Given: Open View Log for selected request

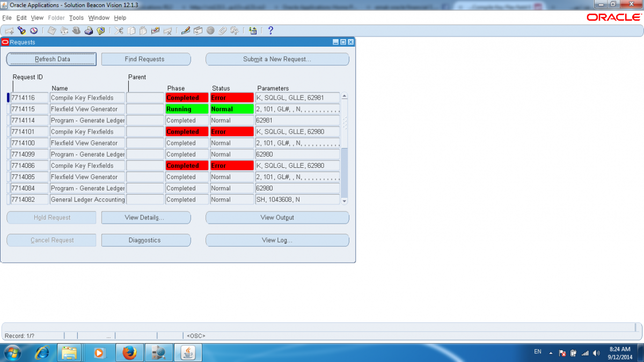Looking at the screenshot, I should pos(277,240).
